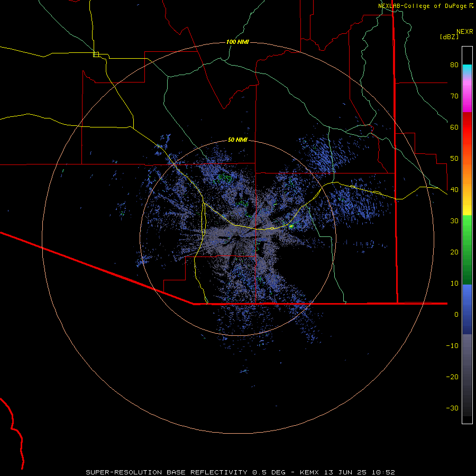Click the 30 value on dBZ scale

click(x=454, y=221)
